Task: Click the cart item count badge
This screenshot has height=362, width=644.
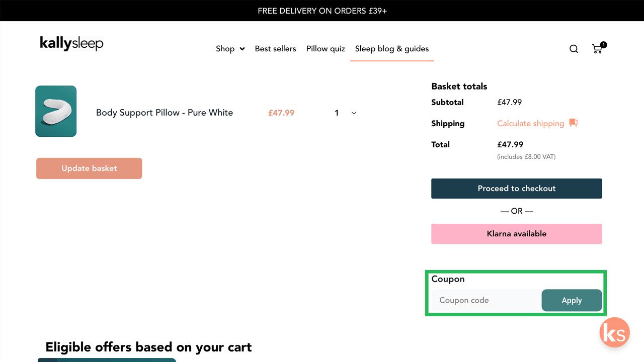Action: [x=604, y=45]
